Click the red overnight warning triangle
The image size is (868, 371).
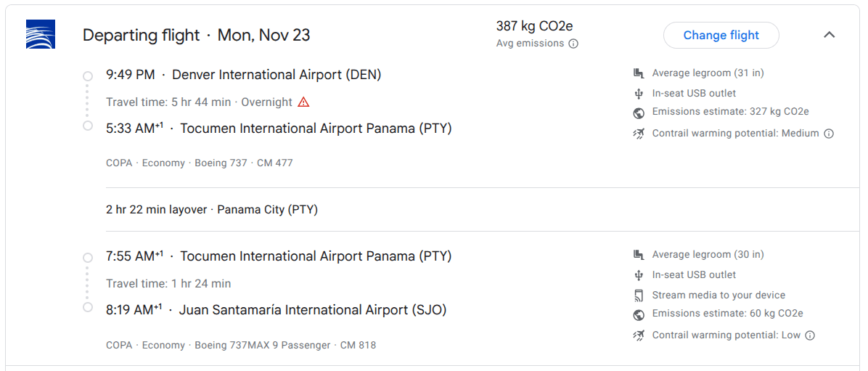[x=303, y=102]
